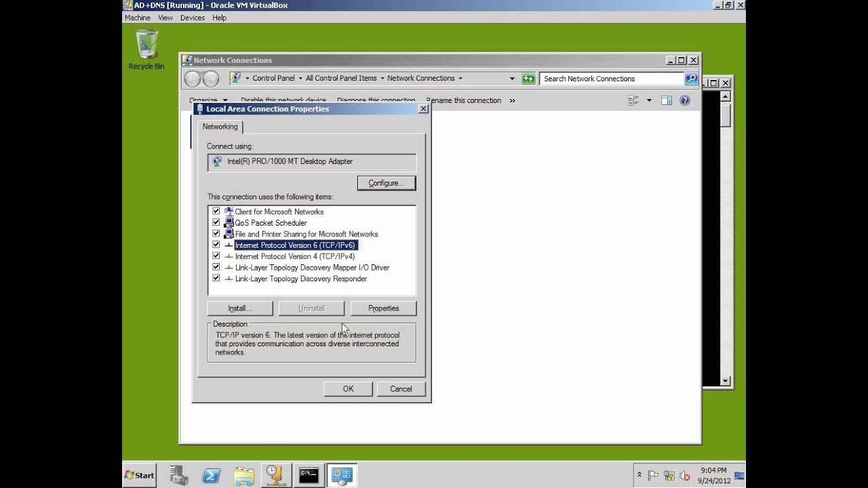Screen dimensions: 868x488
Task: Select Internet Protocol Version 4 (TCP/IPv4)
Action: (x=295, y=256)
